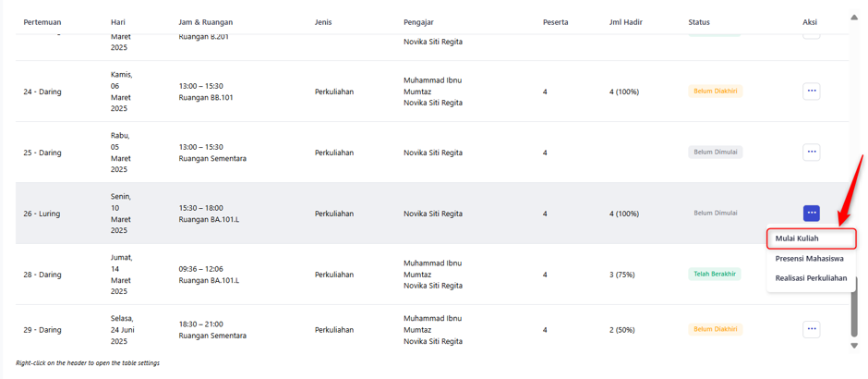Click the scrollbar up arrow
The width and height of the screenshot is (868, 379).
click(854, 17)
